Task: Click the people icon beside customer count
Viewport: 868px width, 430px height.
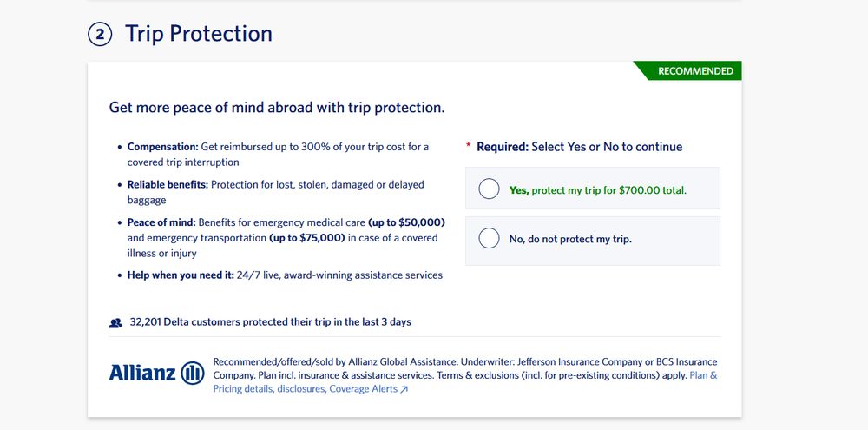Action: [x=115, y=322]
